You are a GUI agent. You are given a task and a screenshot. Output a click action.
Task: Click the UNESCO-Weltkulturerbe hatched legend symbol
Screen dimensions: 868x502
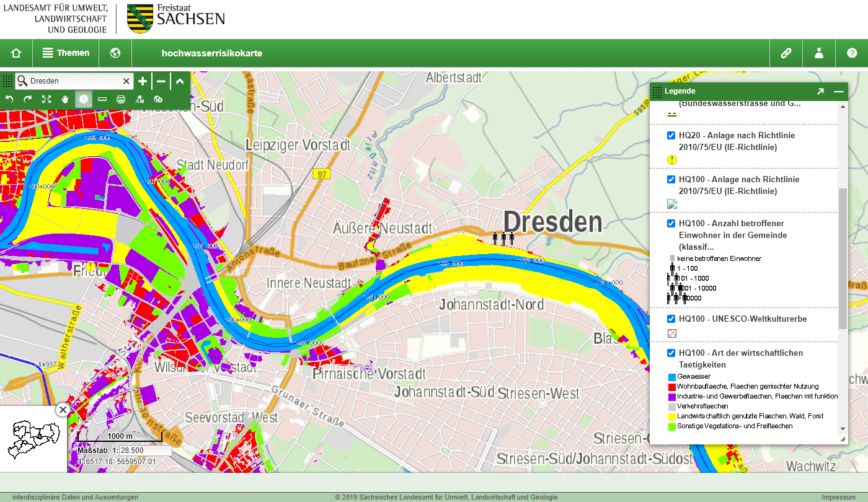click(672, 333)
